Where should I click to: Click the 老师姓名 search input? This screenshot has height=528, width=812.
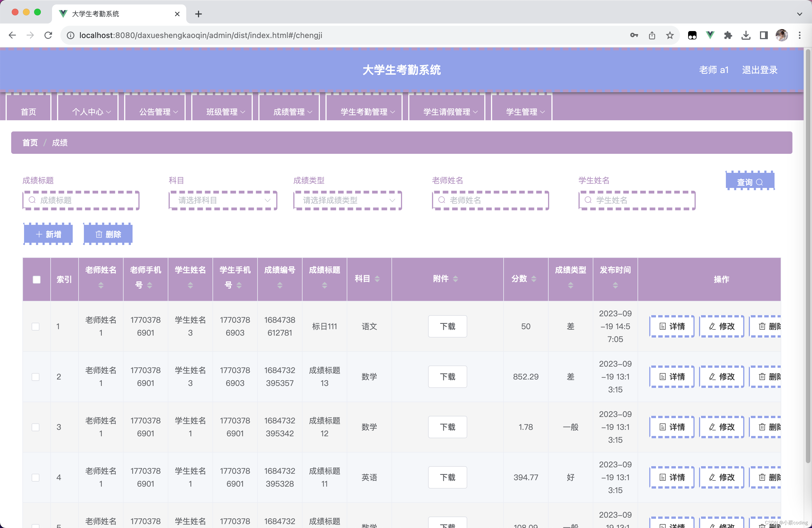click(490, 200)
